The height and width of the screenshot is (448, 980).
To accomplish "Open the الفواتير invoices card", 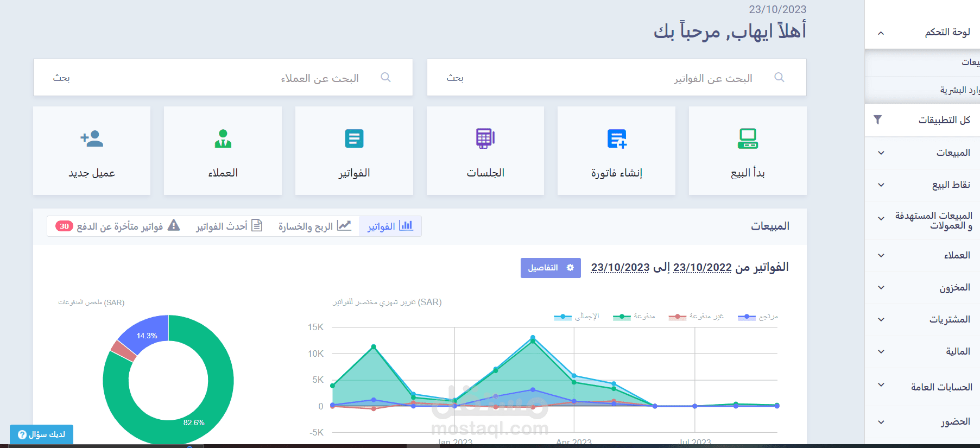I will point(354,151).
